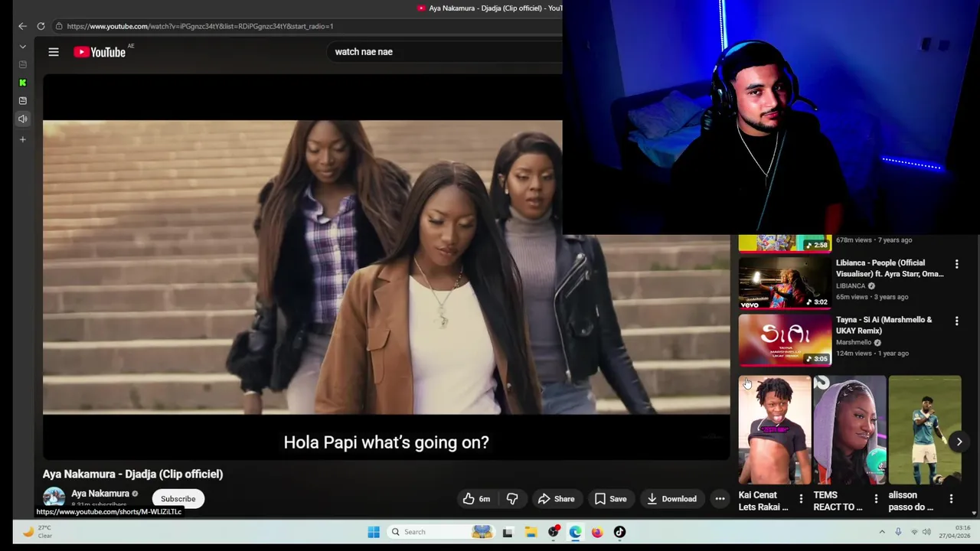Screen dimensions: 980x551
Task: Dislike the video with thumbs down
Action: (512, 499)
